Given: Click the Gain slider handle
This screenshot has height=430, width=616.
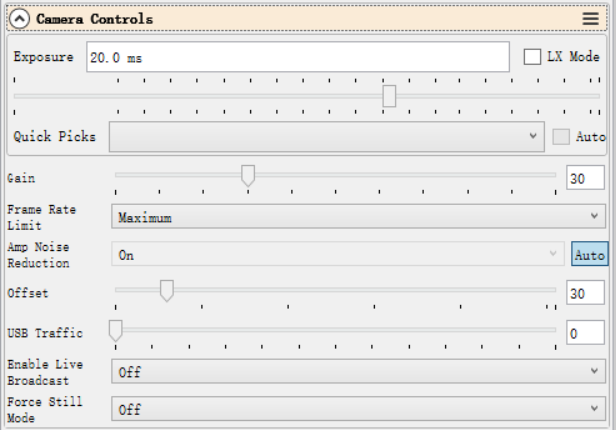Looking at the screenshot, I should [x=248, y=175].
